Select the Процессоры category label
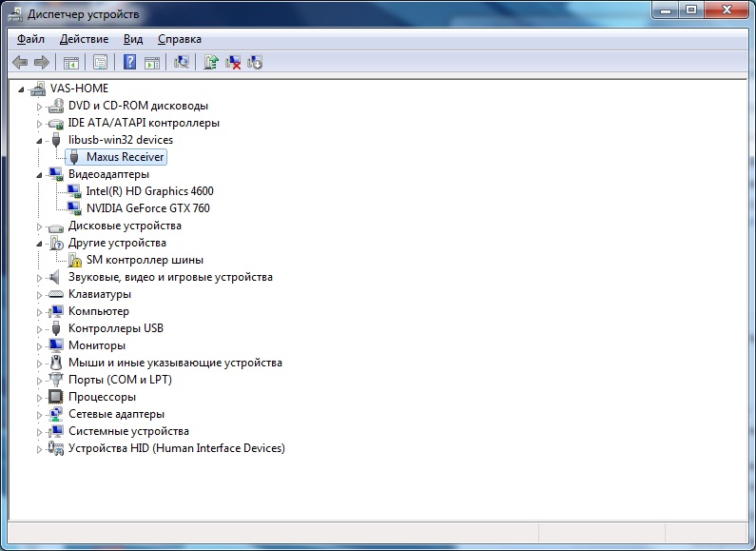The image size is (756, 551). tap(102, 397)
